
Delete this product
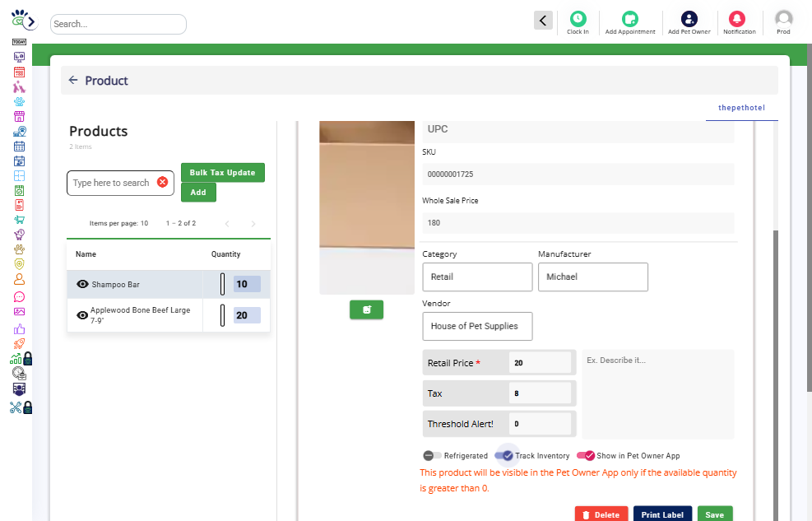pyautogui.click(x=601, y=514)
